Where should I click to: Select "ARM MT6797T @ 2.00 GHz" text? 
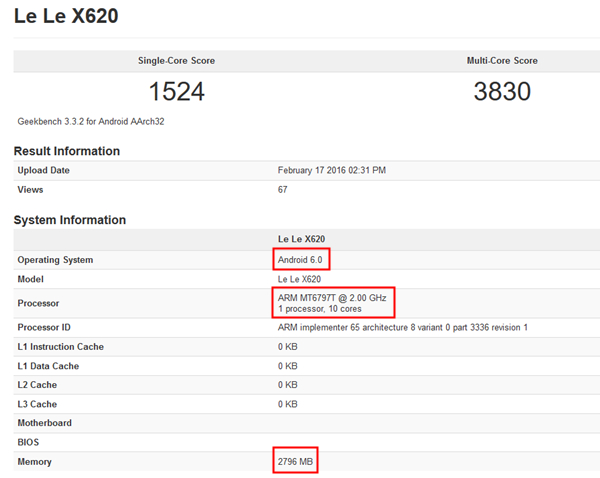click(x=332, y=298)
